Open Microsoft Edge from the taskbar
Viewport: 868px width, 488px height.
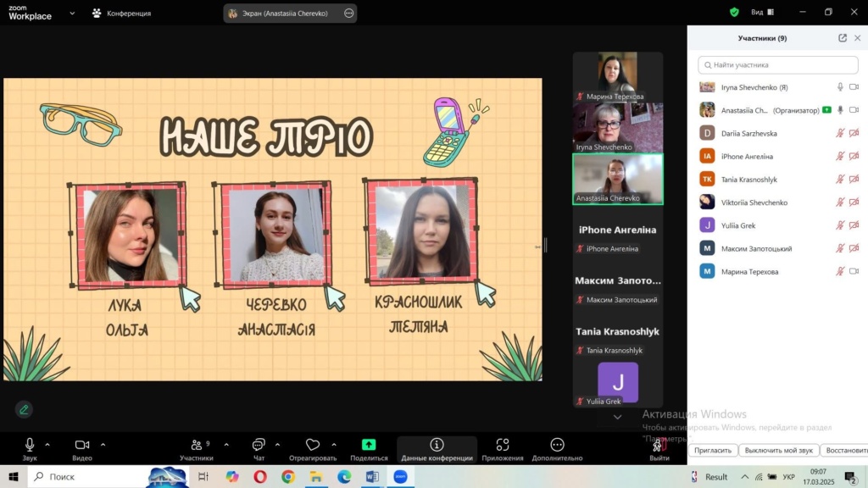click(344, 476)
